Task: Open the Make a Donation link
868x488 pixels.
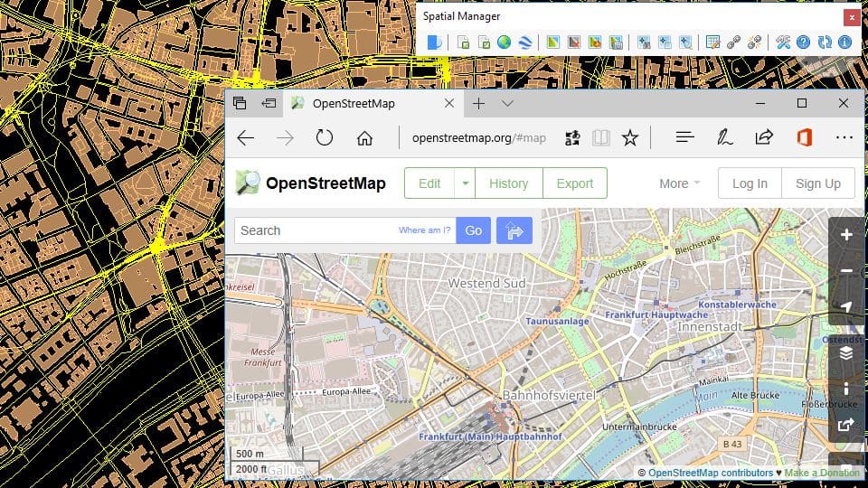Action: pyautogui.click(x=822, y=473)
